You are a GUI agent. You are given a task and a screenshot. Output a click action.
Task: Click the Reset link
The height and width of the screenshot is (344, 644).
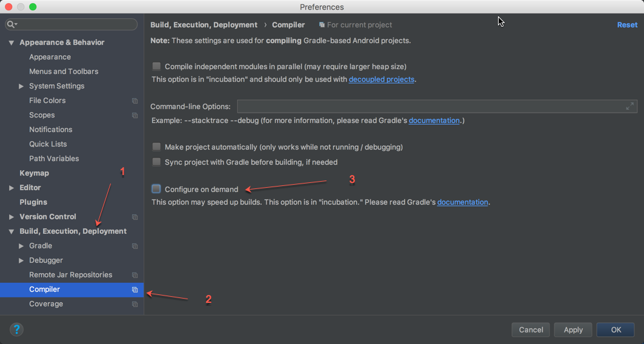click(x=627, y=25)
